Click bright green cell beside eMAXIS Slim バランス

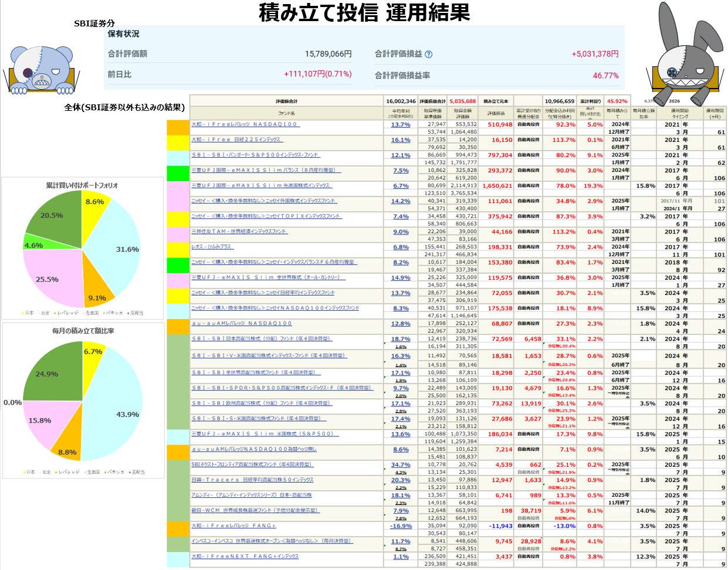coord(178,174)
